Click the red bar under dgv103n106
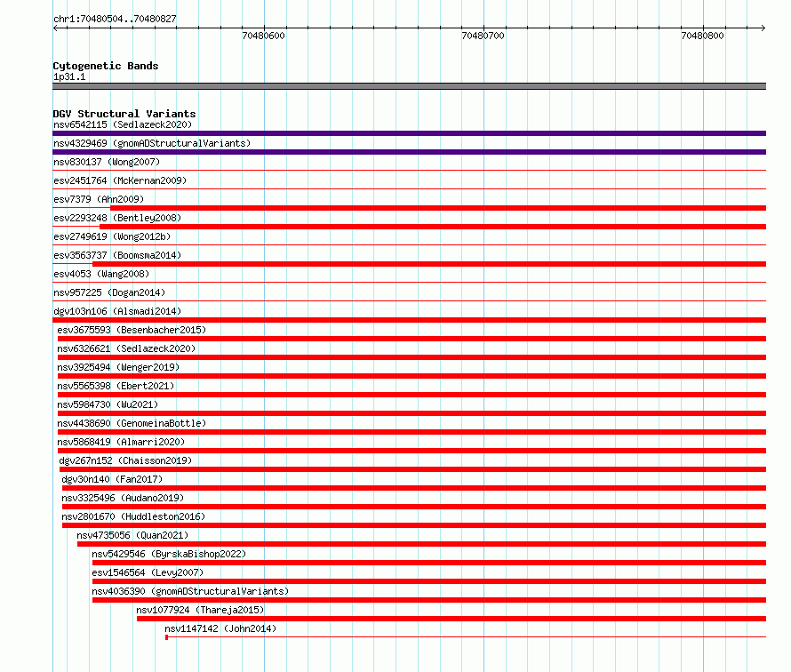Screen dimensions: 791x672 (x=409, y=320)
